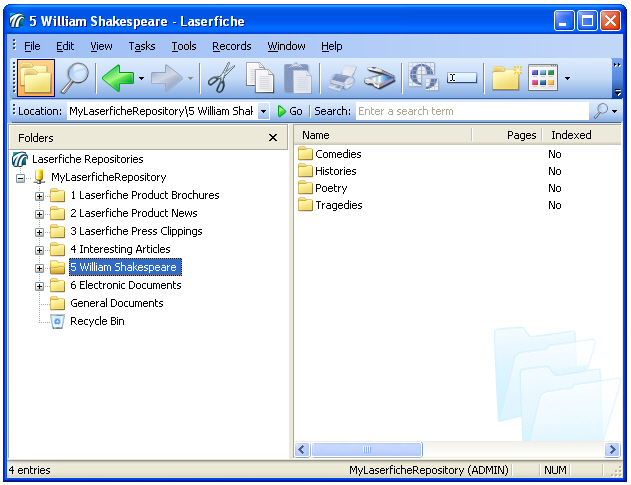Click the scroll left arrow
631x485 pixels.
[x=302, y=450]
